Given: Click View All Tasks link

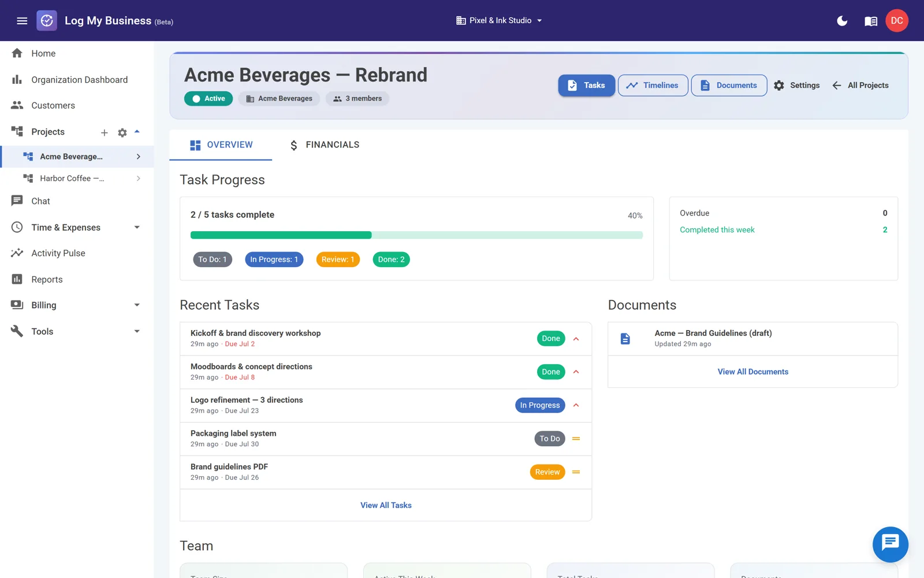Looking at the screenshot, I should tap(386, 506).
